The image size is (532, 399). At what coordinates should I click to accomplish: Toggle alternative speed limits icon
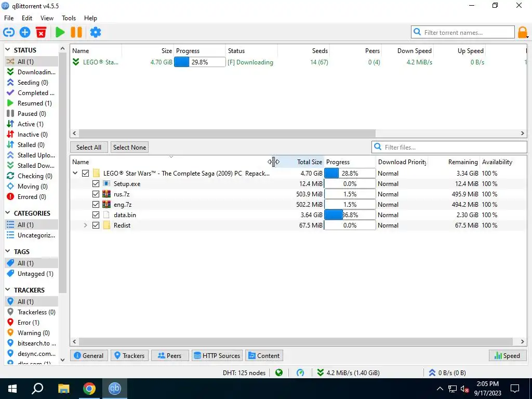(300, 373)
